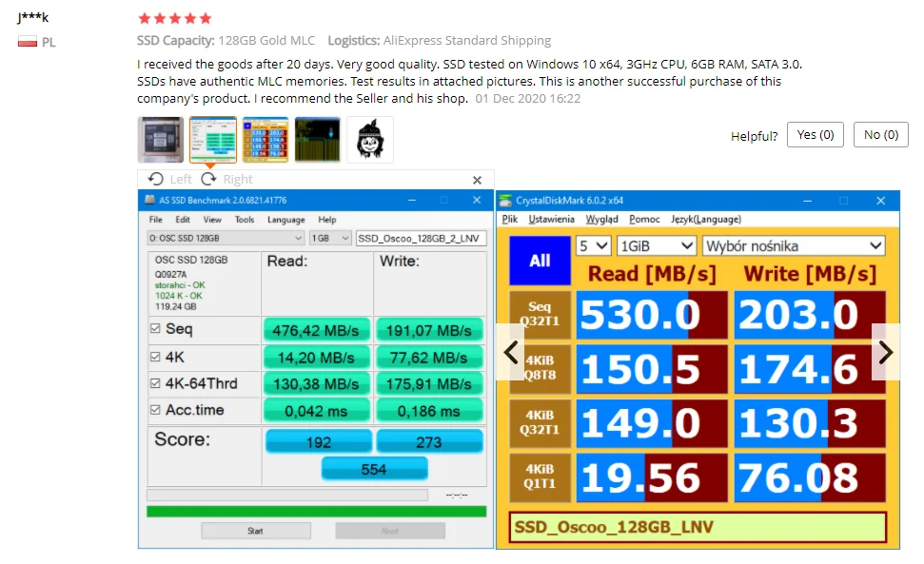Rotate image left with Left icon
Image resolution: width=924 pixels, height=564 pixels.
pos(155,179)
